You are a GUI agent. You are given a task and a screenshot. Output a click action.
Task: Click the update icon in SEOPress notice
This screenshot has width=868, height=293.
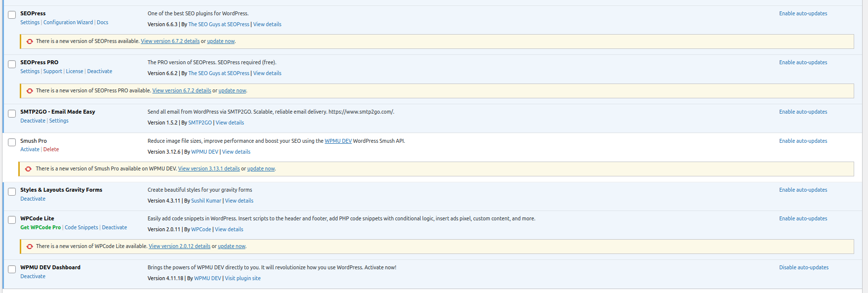[x=30, y=42]
